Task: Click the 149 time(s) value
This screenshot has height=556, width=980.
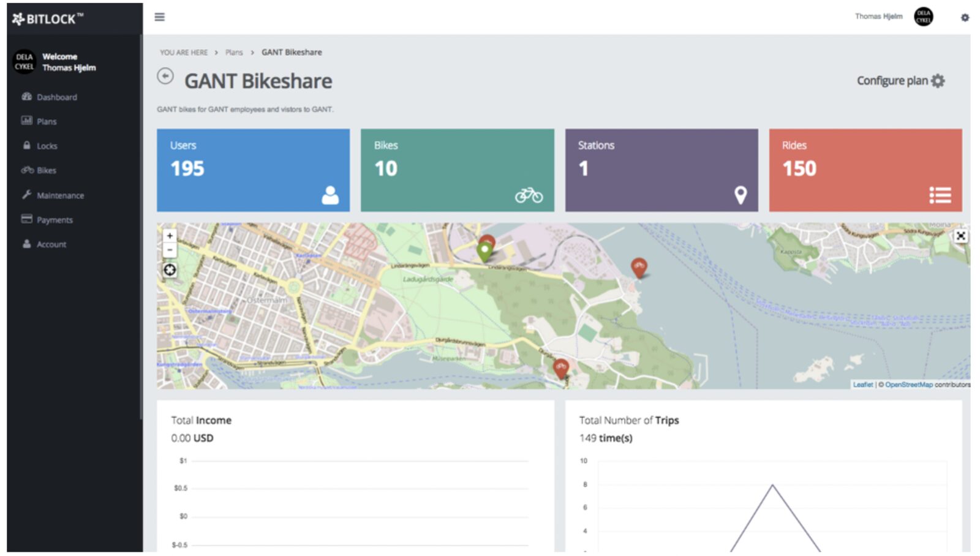Action: [x=606, y=438]
